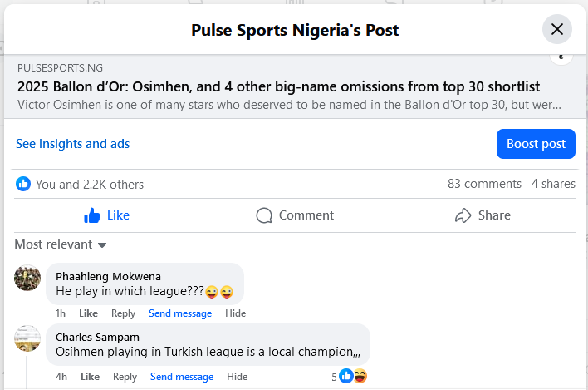
Task: Open Phaahleng Mokwena's profile name link
Action: tap(108, 276)
